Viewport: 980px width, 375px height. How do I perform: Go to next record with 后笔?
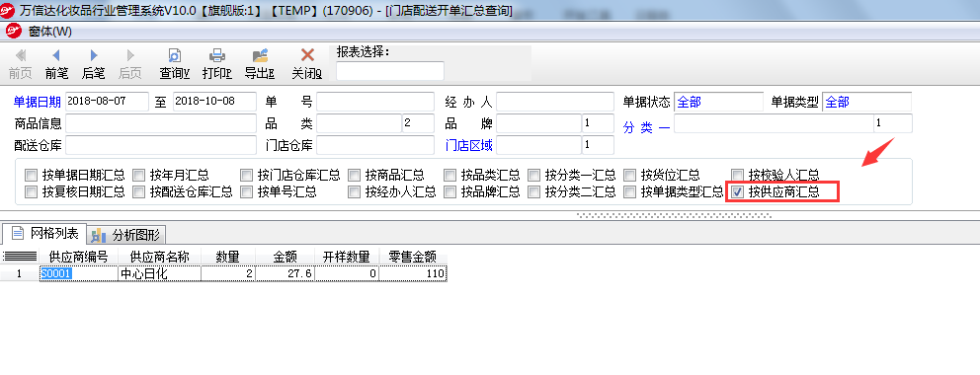94,55
